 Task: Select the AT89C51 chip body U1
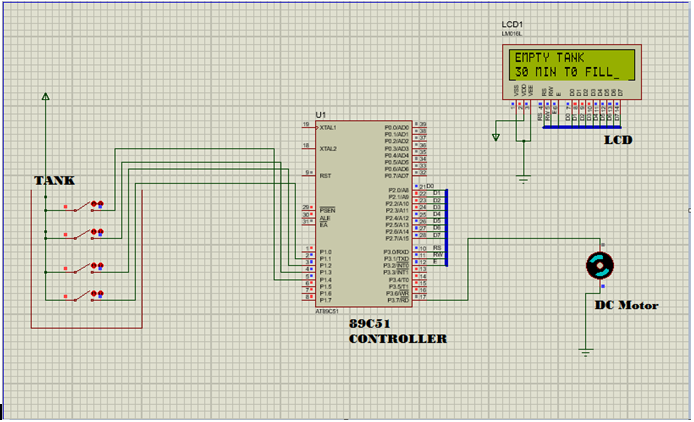click(364, 213)
